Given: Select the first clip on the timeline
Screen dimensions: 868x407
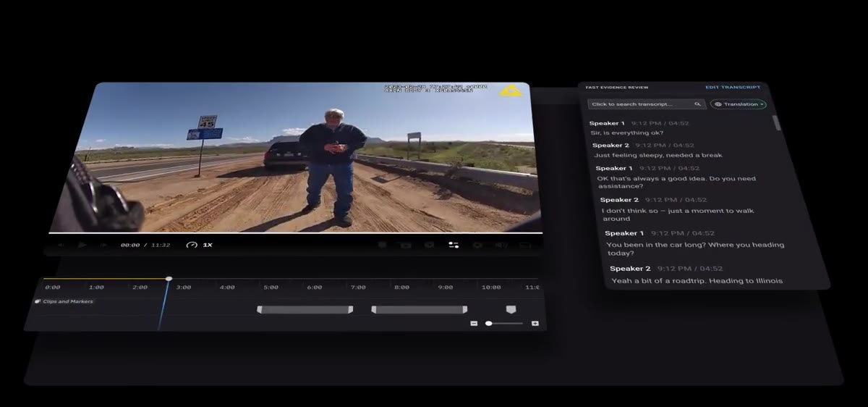Looking at the screenshot, I should (305, 309).
